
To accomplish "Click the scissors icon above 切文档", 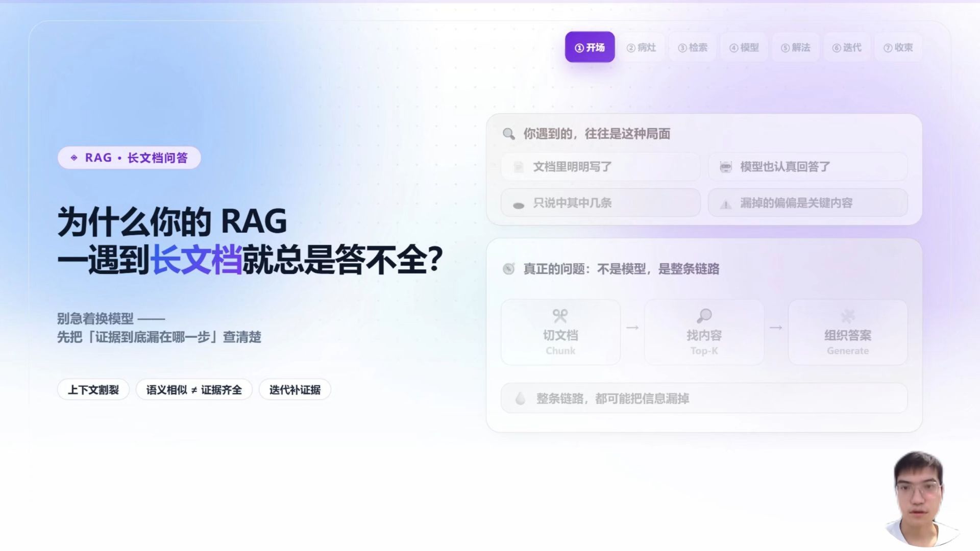I will coord(560,316).
